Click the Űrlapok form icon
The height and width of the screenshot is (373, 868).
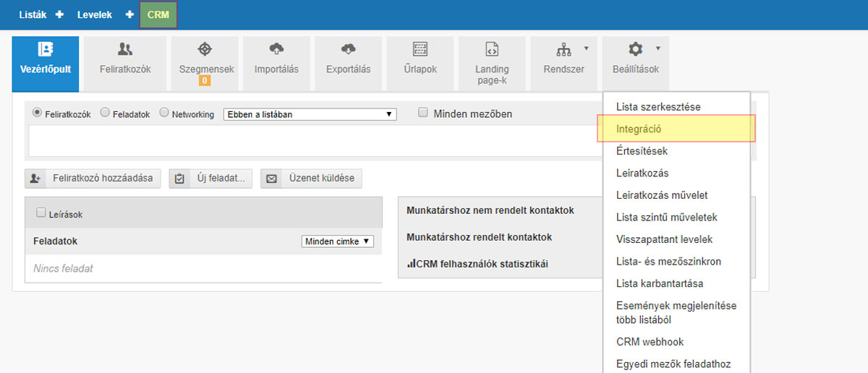(420, 50)
